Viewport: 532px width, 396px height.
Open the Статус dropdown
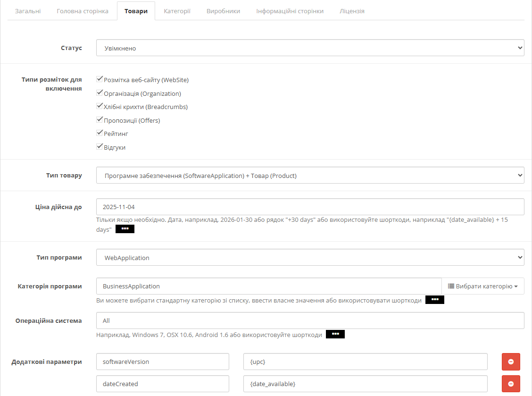tap(310, 48)
